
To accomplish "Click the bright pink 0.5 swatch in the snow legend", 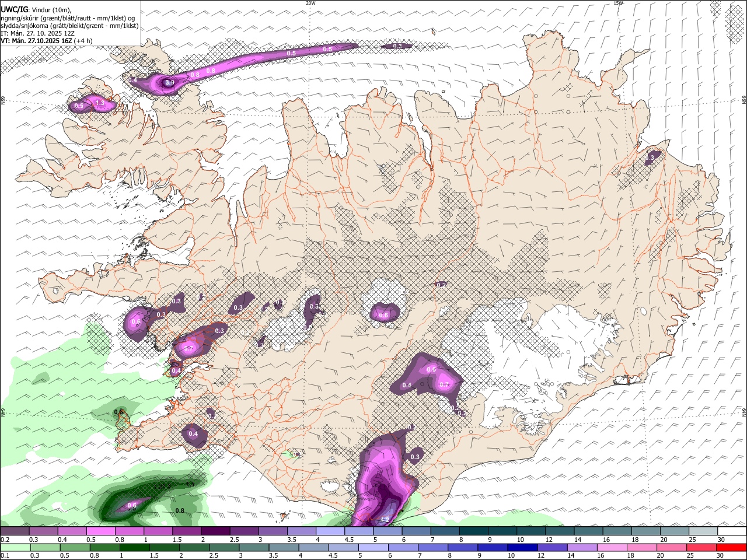I will [100, 531].
